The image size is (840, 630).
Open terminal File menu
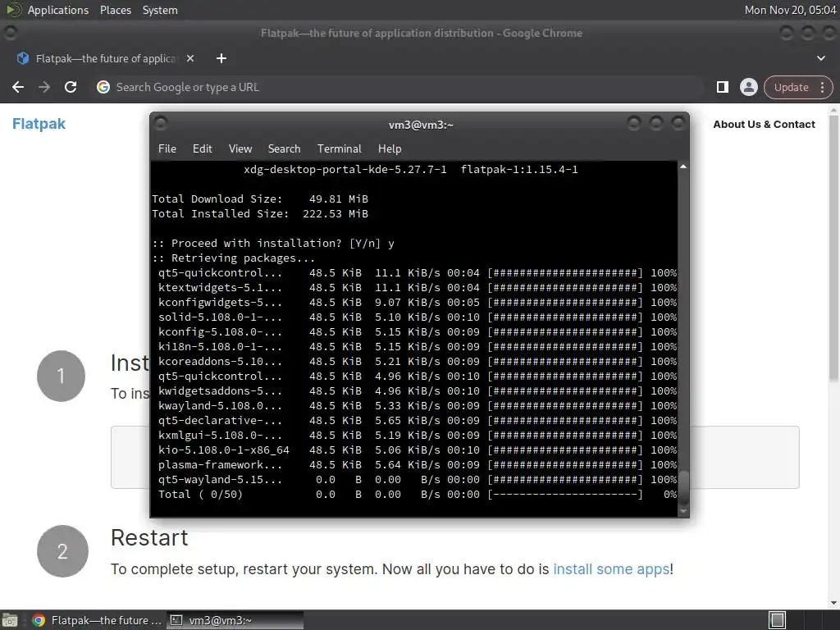pyautogui.click(x=167, y=149)
